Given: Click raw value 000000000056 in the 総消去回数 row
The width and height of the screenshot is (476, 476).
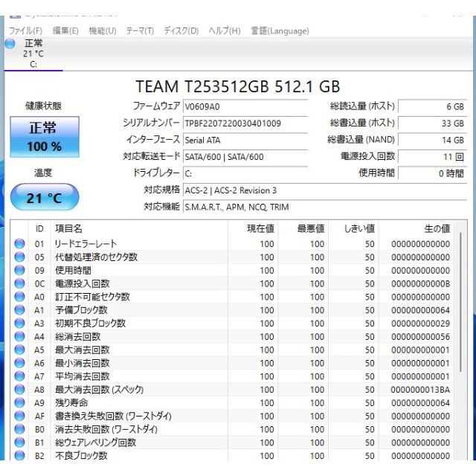Looking at the screenshot, I should tap(420, 337).
